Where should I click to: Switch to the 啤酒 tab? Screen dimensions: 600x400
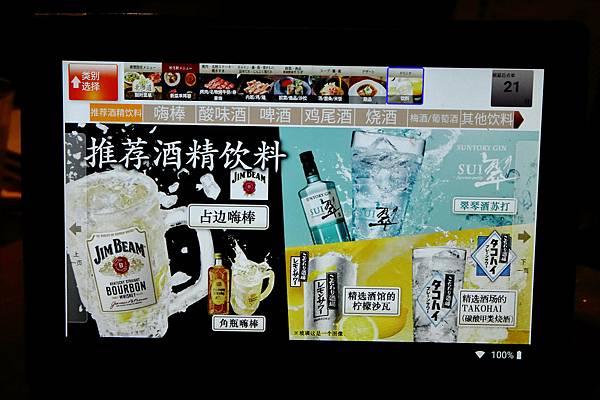275,116
